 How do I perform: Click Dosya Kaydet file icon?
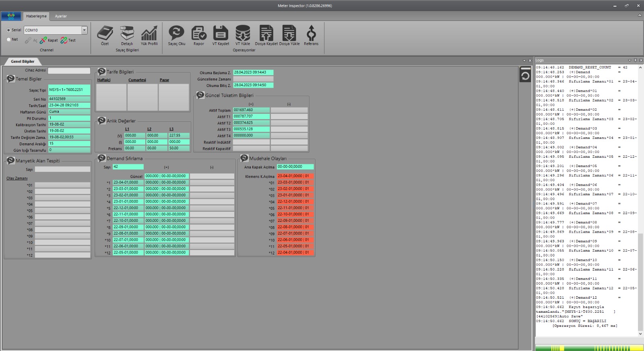click(x=266, y=33)
